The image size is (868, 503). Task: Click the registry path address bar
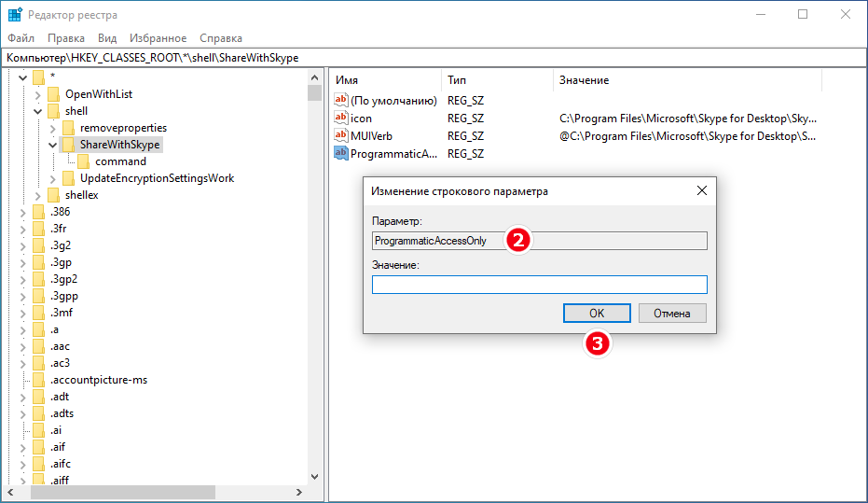pos(434,58)
